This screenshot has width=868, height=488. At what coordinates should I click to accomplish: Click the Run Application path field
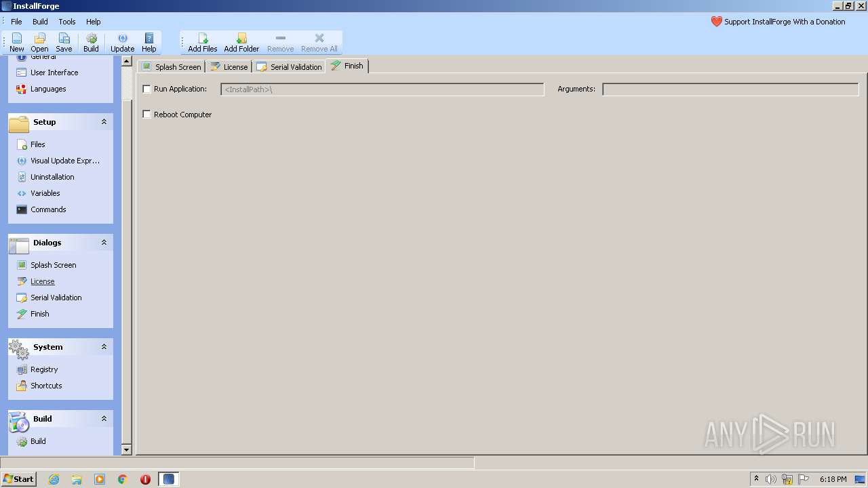pos(382,89)
